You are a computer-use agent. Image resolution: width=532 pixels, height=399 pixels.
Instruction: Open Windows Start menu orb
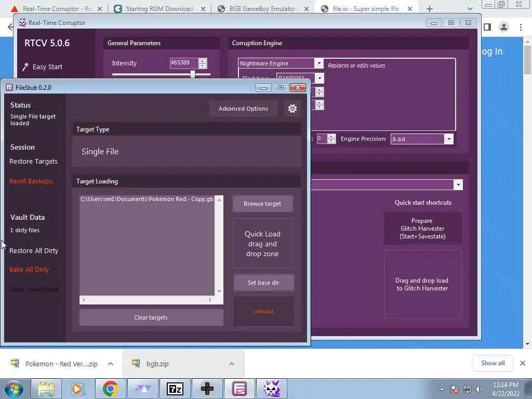(x=14, y=389)
